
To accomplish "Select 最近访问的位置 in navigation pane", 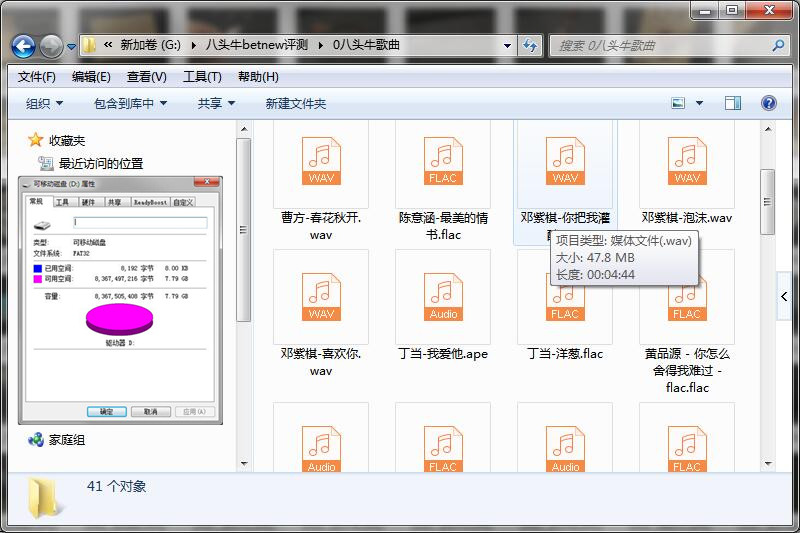I will click(x=101, y=164).
